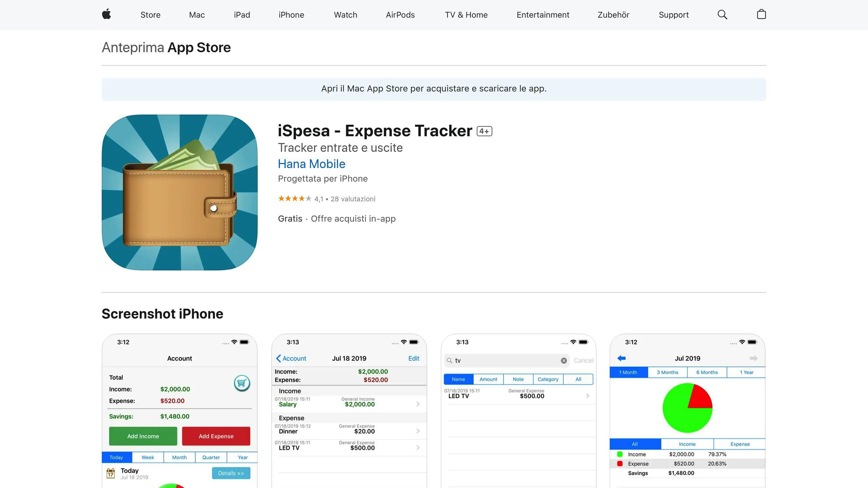Click the pie chart in Jul 2019 screenshot

click(x=687, y=408)
